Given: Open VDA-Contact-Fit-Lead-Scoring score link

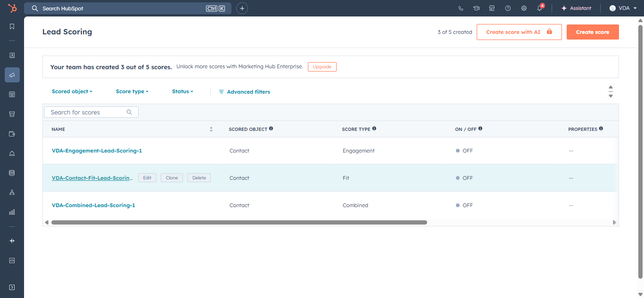Looking at the screenshot, I should 92,178.
